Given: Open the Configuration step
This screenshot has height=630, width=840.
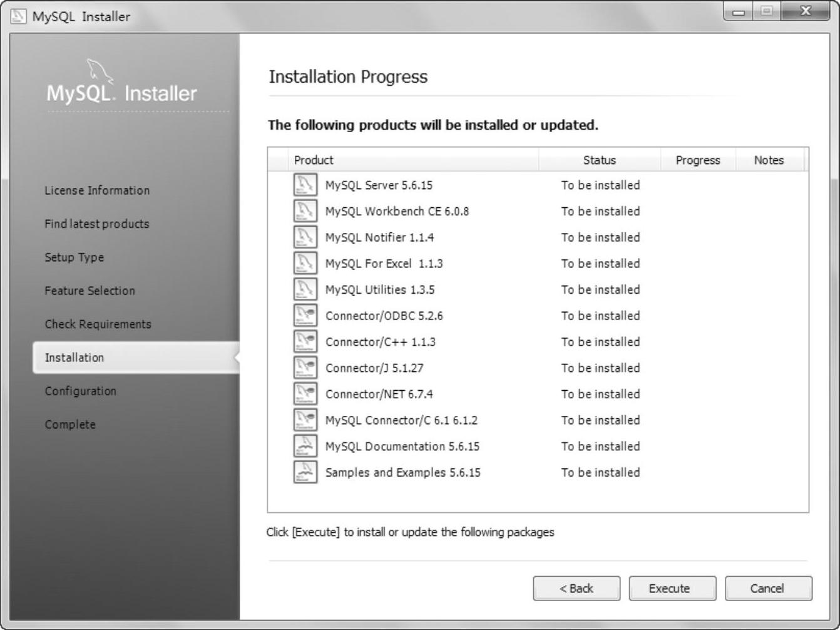Looking at the screenshot, I should [80, 391].
